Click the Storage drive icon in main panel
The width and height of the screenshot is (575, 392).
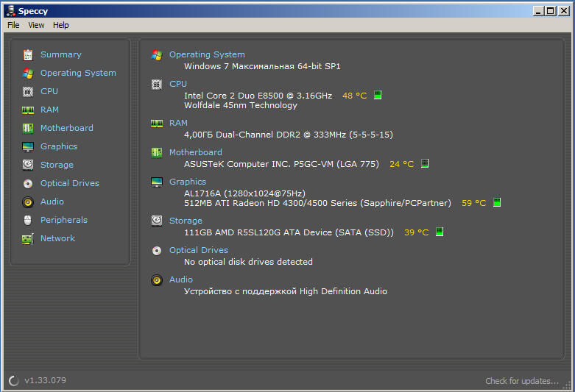(157, 221)
